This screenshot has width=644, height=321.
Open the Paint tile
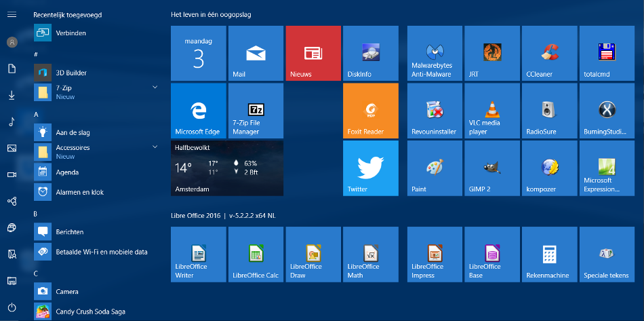click(x=435, y=168)
